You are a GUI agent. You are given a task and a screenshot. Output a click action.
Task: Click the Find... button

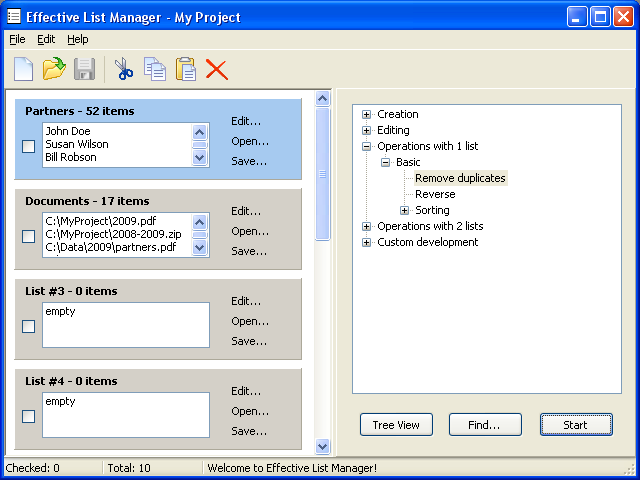tap(485, 424)
